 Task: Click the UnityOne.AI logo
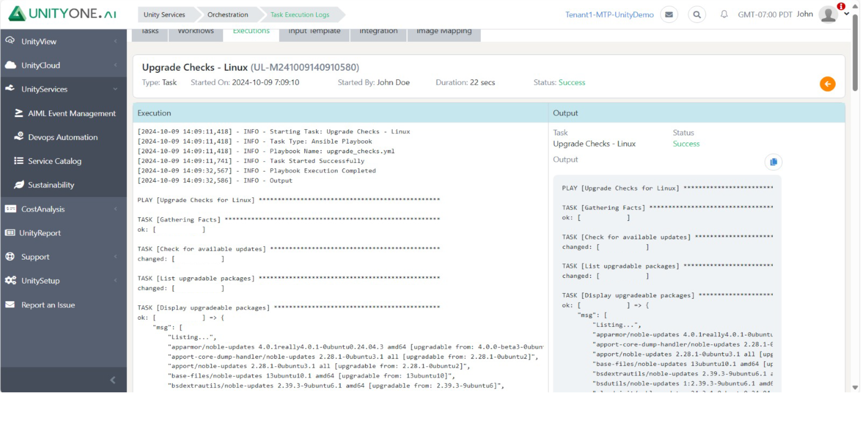(x=62, y=14)
